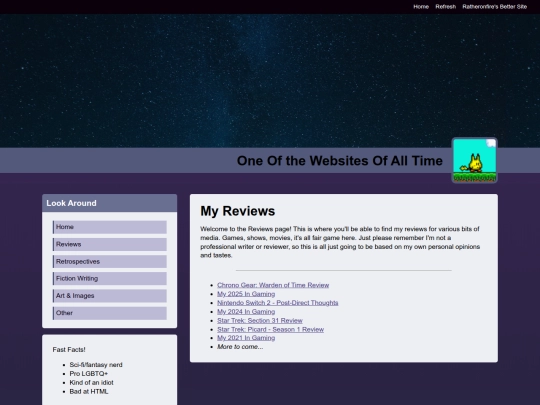Open My 2025 In Gaming link
The height and width of the screenshot is (405, 540).
point(246,294)
